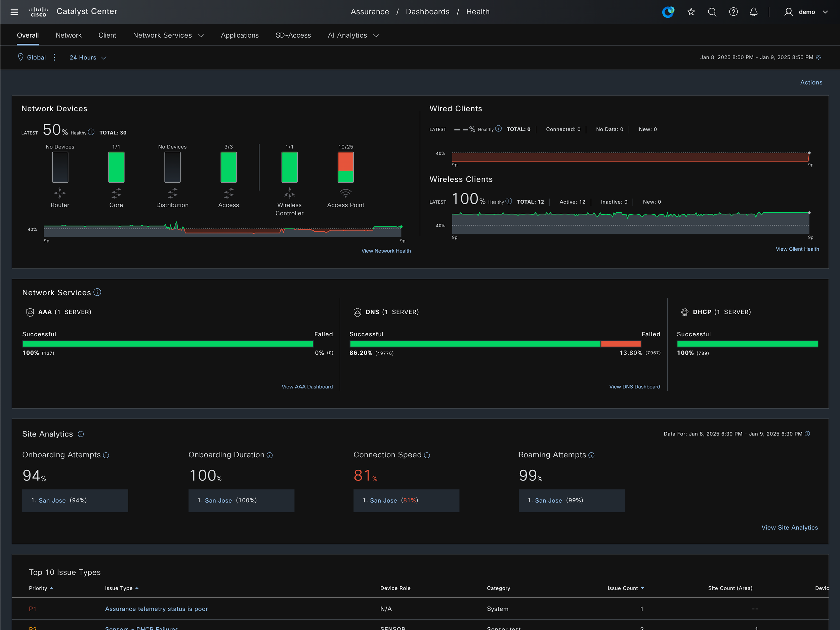The width and height of the screenshot is (840, 630).
Task: Click the Access Point health bar
Action: [345, 167]
